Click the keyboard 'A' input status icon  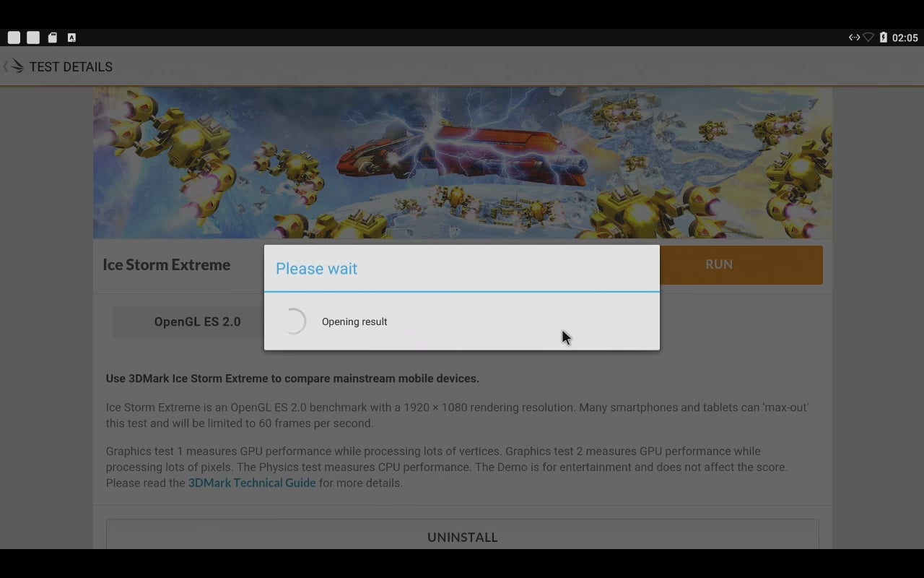(x=71, y=38)
